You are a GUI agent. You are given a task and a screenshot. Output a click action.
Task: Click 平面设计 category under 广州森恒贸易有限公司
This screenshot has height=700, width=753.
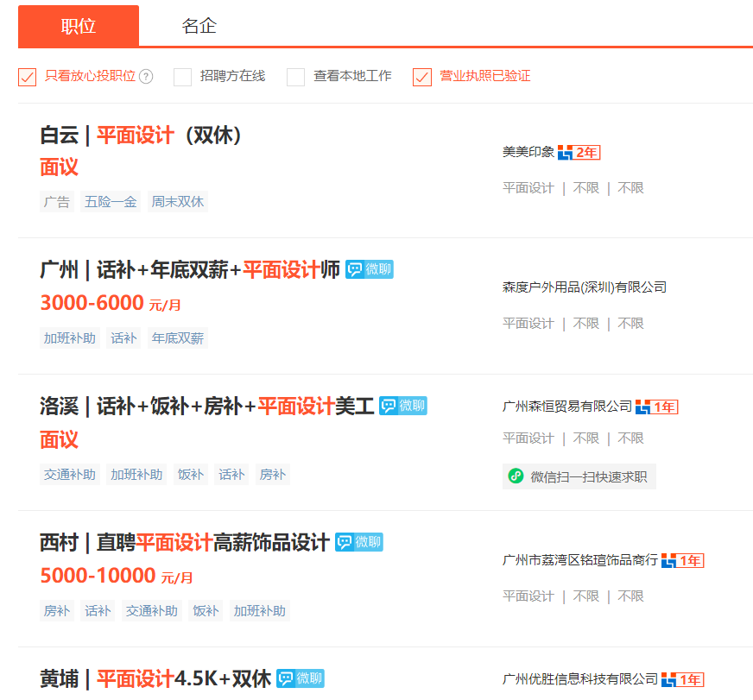click(528, 438)
